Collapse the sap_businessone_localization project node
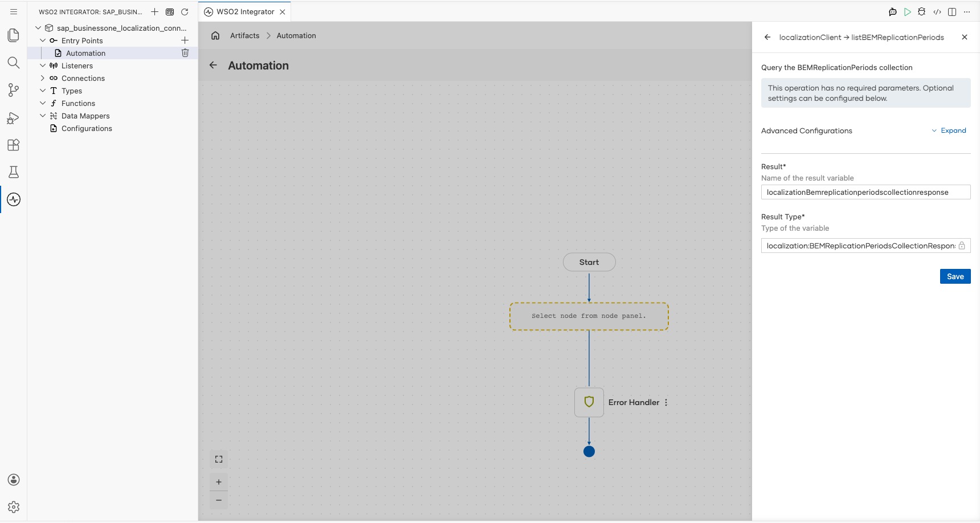The image size is (980, 523). point(38,28)
